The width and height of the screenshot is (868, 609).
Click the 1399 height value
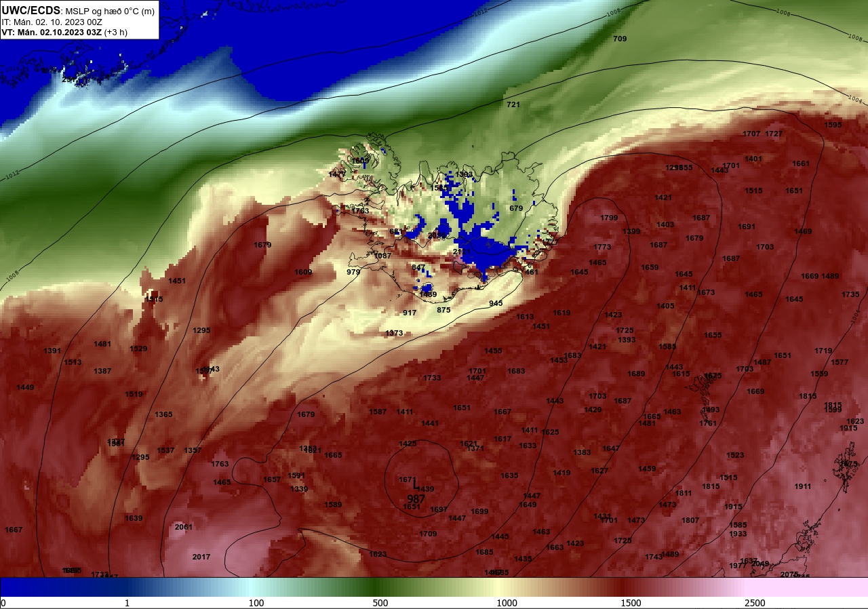(x=631, y=231)
